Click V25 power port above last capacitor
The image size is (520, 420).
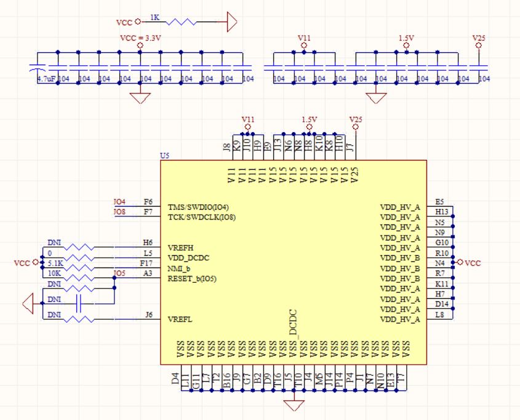tap(479, 42)
